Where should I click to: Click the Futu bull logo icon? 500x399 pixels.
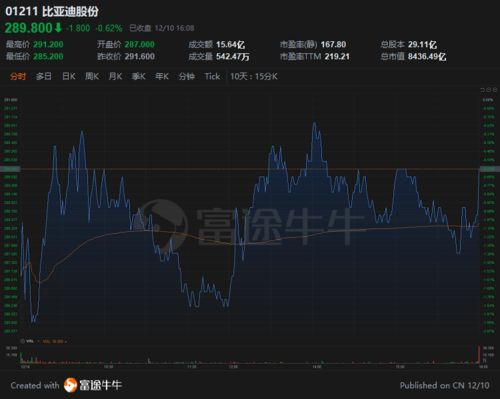[70, 385]
